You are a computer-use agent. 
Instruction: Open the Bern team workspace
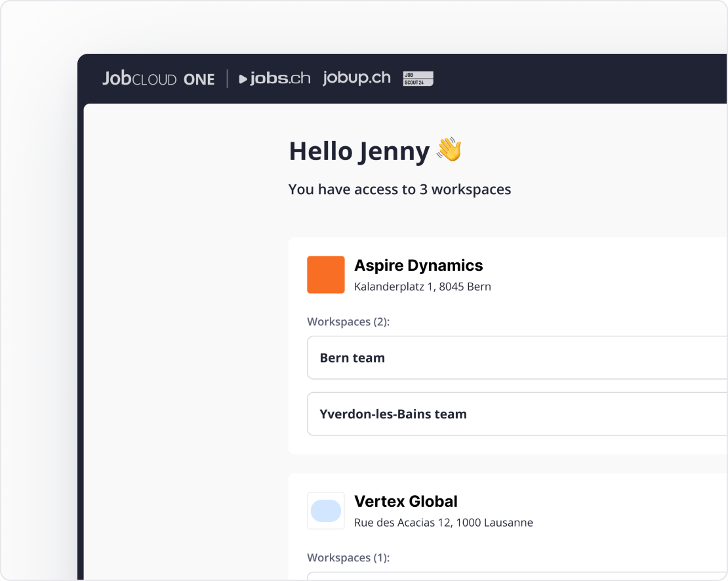tap(517, 358)
